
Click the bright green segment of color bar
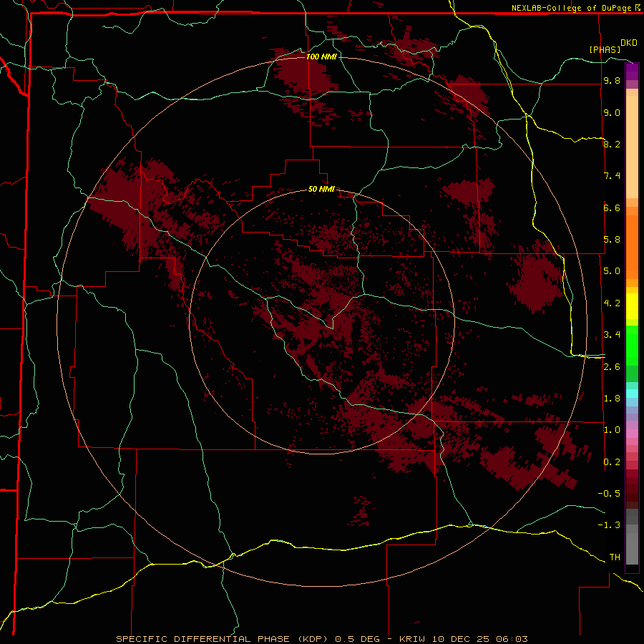pos(632,346)
